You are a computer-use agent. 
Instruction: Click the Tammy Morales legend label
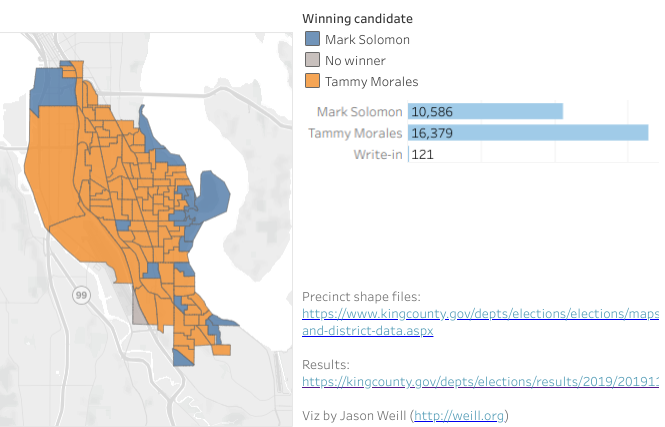pos(371,81)
